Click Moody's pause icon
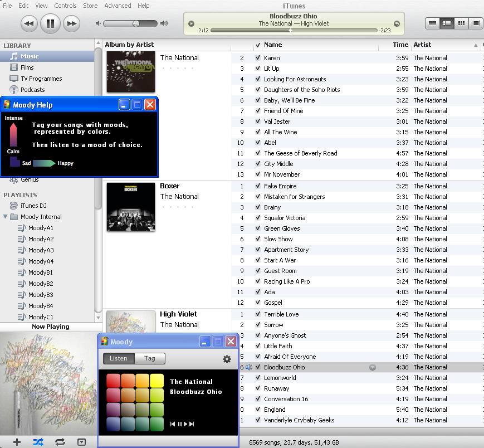The height and width of the screenshot is (448, 484). pyautogui.click(x=180, y=424)
